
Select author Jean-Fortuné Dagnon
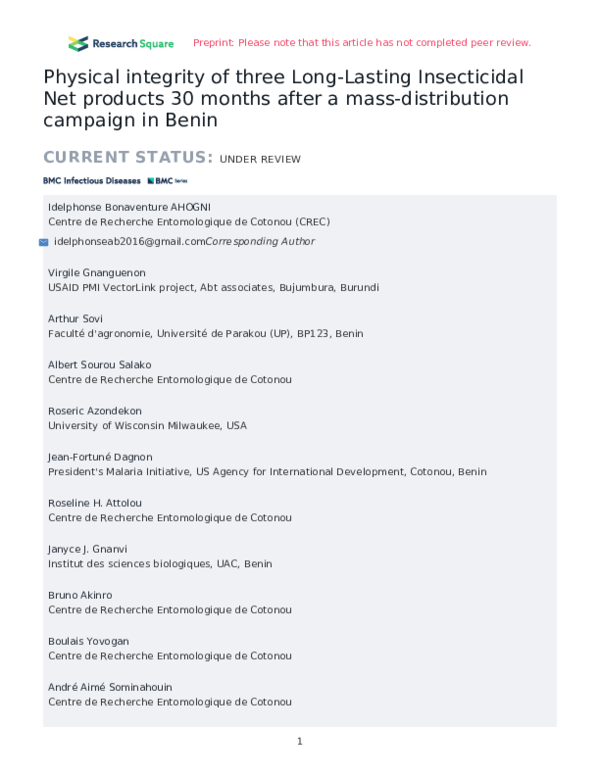click(102, 457)
